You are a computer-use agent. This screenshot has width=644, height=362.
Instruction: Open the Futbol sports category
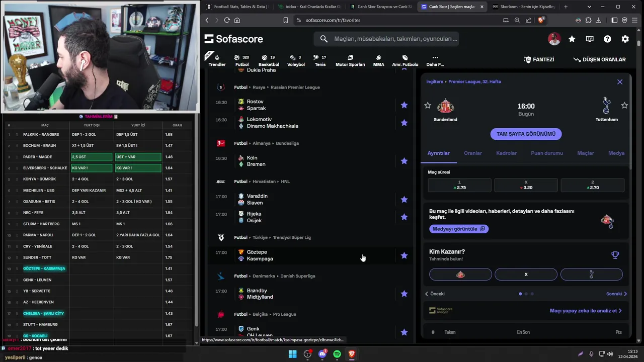pyautogui.click(x=242, y=60)
